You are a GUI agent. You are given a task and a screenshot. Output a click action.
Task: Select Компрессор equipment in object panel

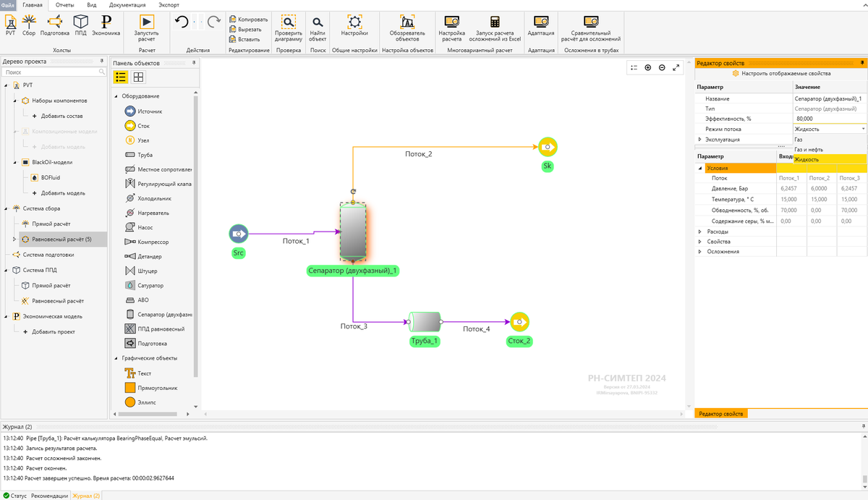click(x=147, y=242)
